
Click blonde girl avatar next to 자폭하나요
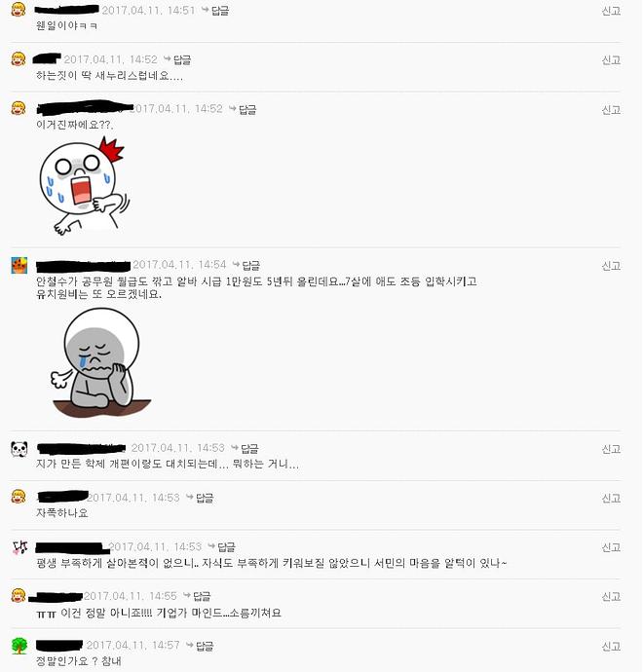pyautogui.click(x=18, y=497)
